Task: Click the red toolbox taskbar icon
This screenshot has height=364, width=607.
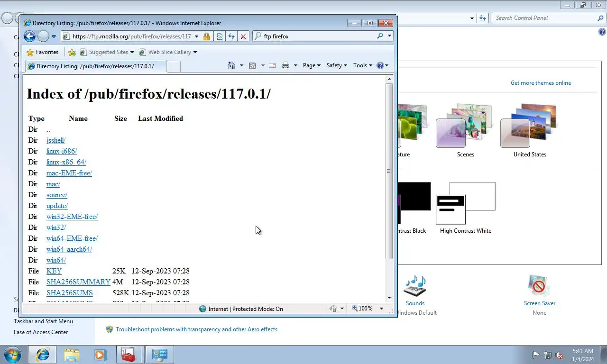Action: click(x=129, y=355)
